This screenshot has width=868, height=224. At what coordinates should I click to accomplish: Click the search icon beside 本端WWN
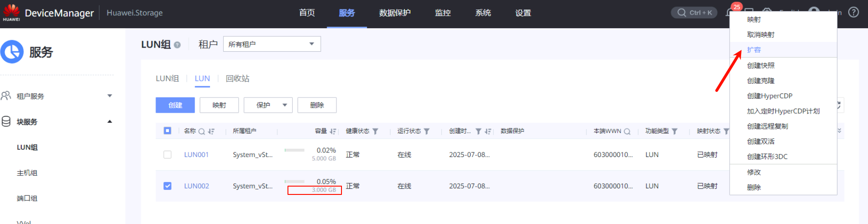coord(627,131)
